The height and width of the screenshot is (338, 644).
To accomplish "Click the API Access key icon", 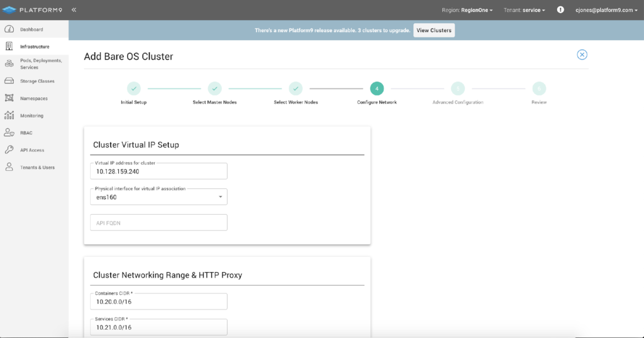I will pos(9,150).
